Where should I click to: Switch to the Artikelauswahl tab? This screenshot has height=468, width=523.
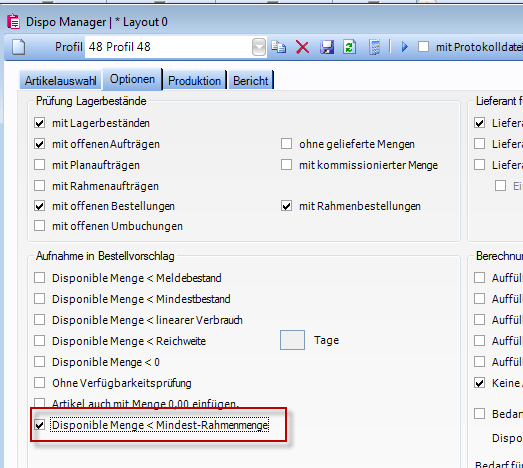point(60,80)
